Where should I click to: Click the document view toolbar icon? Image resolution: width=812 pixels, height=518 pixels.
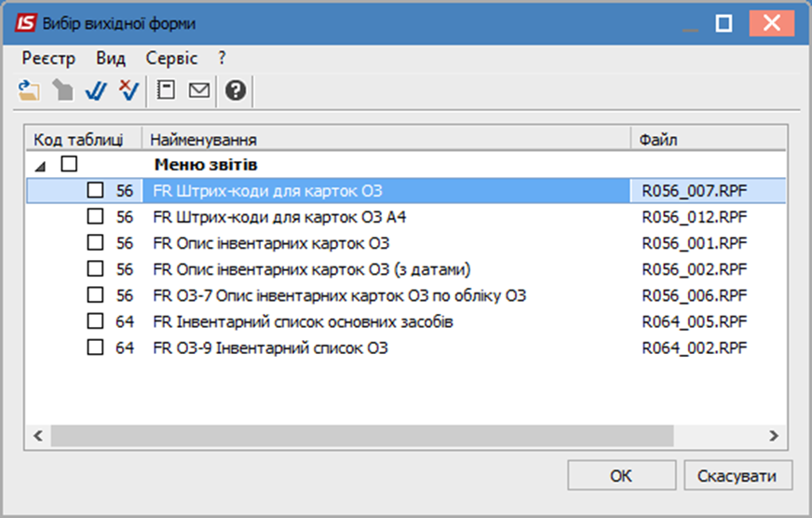166,90
